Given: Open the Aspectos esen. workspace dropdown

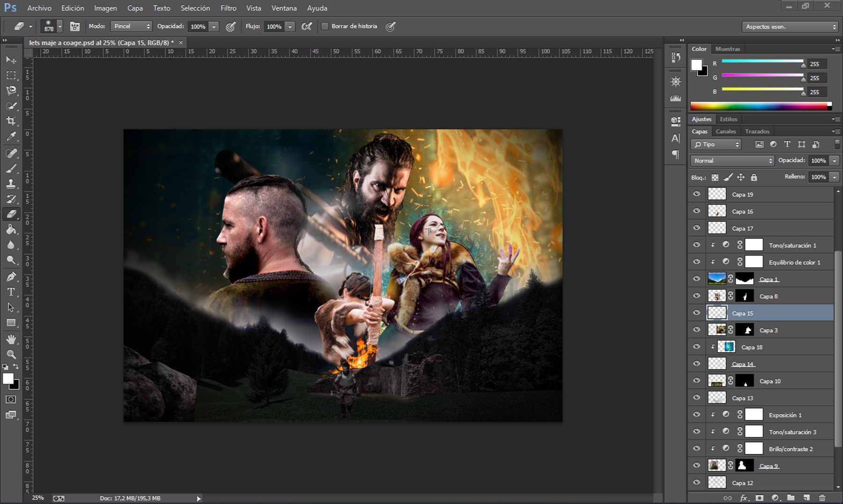Looking at the screenshot, I should [x=790, y=27].
